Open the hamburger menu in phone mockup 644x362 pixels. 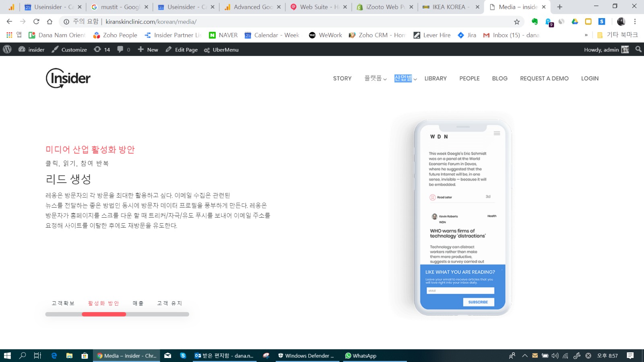[x=497, y=134]
